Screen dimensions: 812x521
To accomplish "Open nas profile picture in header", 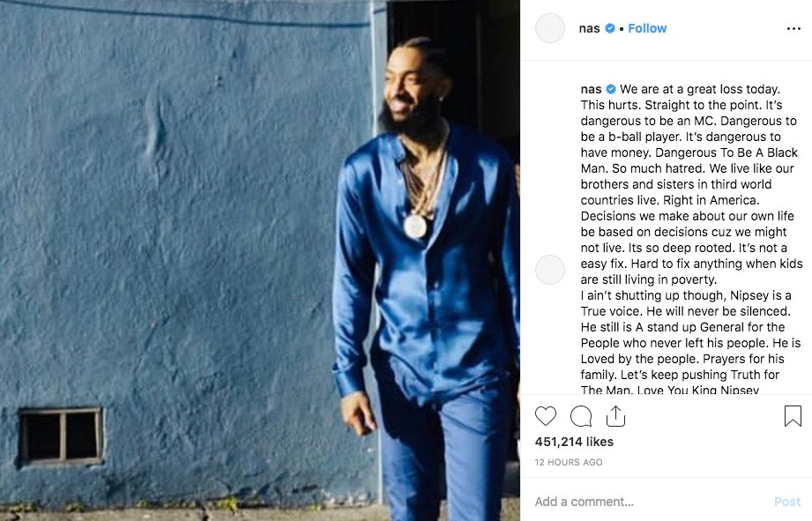I will pos(550,28).
